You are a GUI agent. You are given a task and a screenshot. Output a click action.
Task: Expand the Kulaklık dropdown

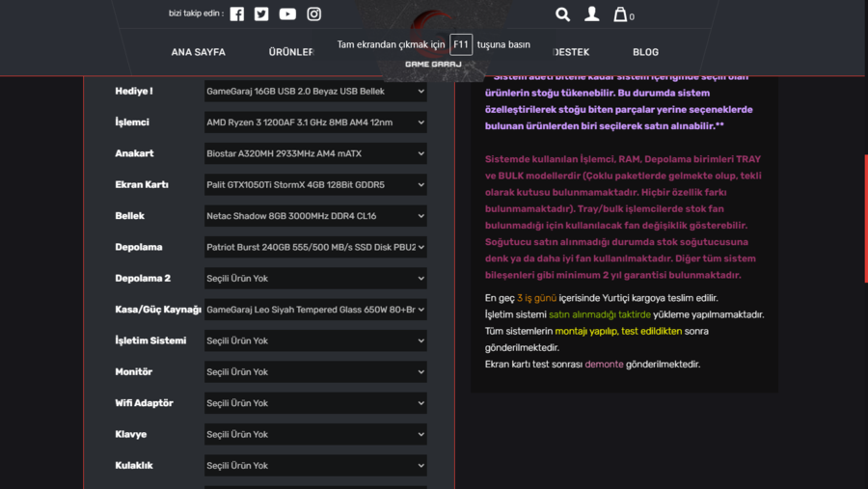point(315,466)
